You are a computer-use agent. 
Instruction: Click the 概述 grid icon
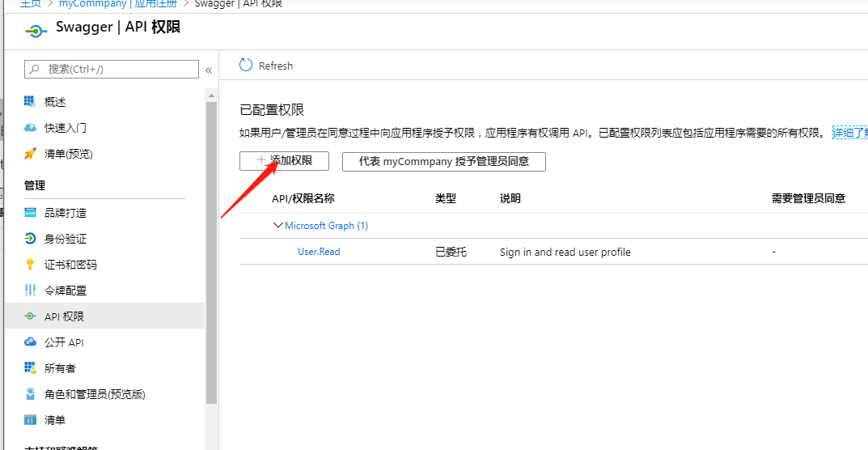point(30,101)
